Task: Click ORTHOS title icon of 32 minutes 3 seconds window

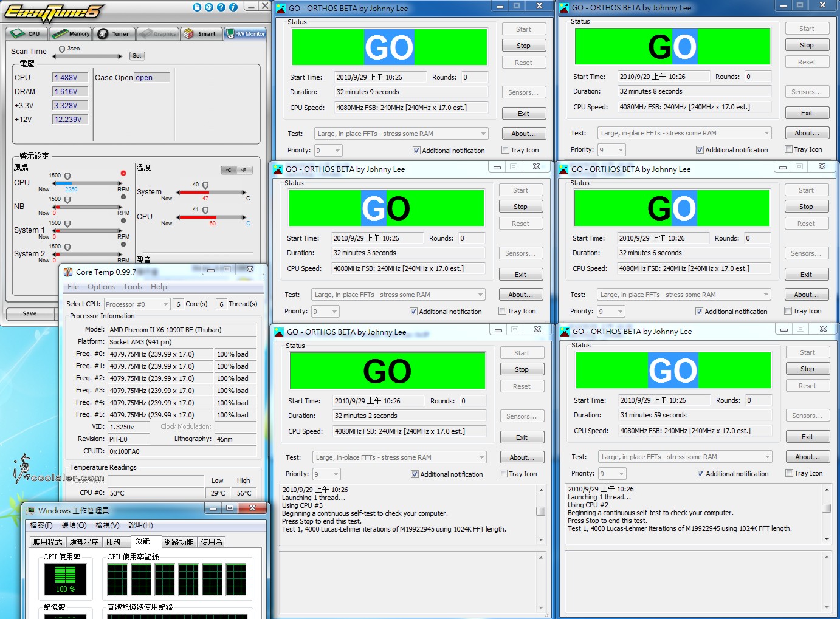Action: pos(278,169)
